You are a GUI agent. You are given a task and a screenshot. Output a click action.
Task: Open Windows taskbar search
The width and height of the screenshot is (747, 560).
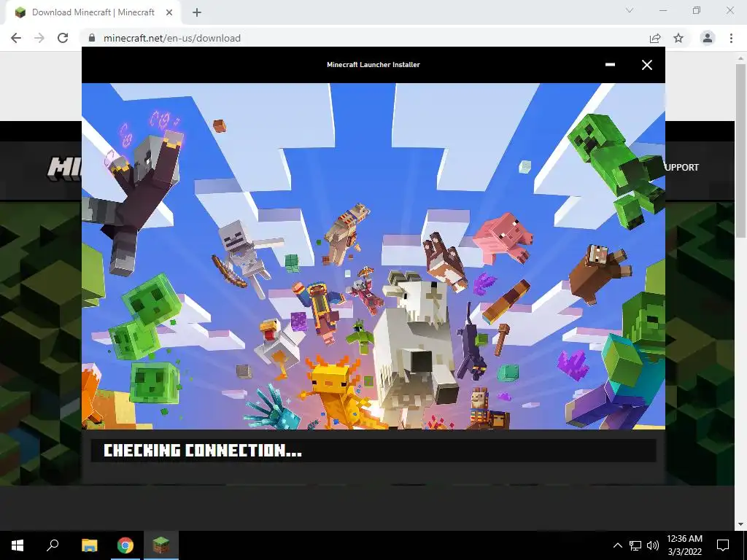pyautogui.click(x=53, y=545)
